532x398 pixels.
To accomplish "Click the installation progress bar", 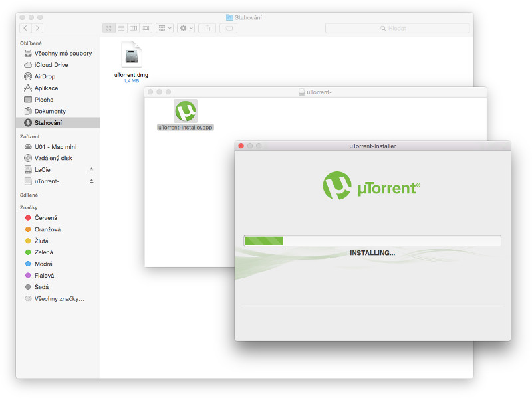I will pos(372,241).
